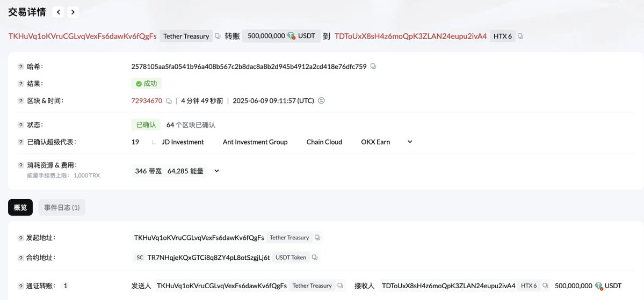This screenshot has width=644, height=300.
Task: Copy 发送人 address in token transfer row
Action: [340, 286]
